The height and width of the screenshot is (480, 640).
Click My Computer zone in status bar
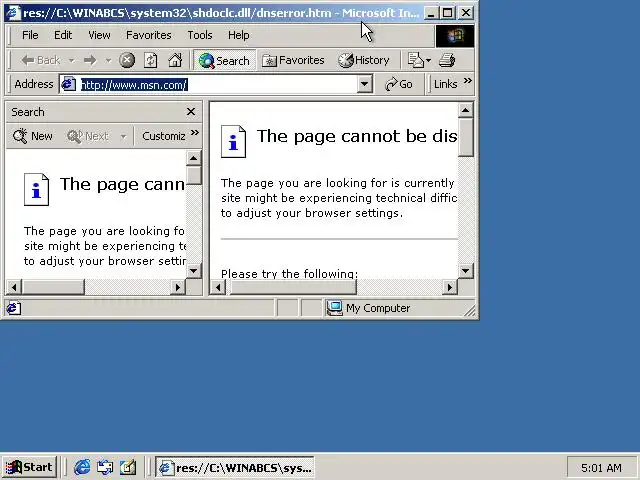[368, 308]
